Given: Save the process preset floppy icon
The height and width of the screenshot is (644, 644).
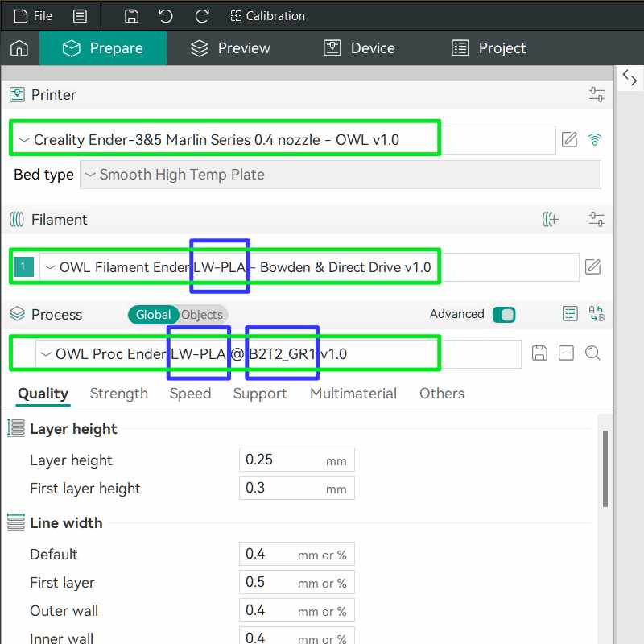Looking at the screenshot, I should [539, 353].
